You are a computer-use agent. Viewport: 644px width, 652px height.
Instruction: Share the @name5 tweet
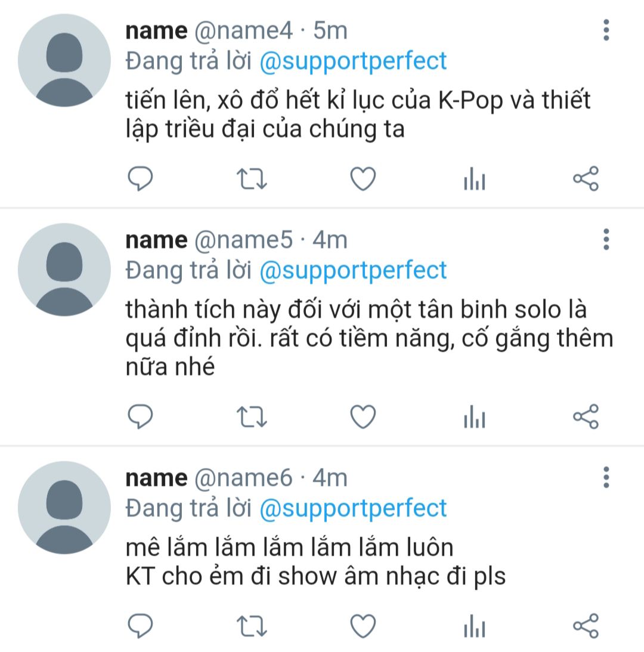pyautogui.click(x=586, y=416)
